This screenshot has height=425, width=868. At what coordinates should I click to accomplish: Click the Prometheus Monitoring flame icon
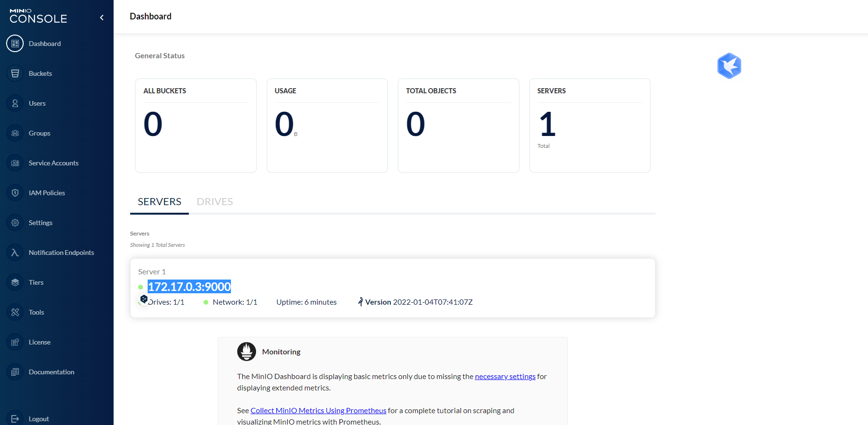(247, 352)
